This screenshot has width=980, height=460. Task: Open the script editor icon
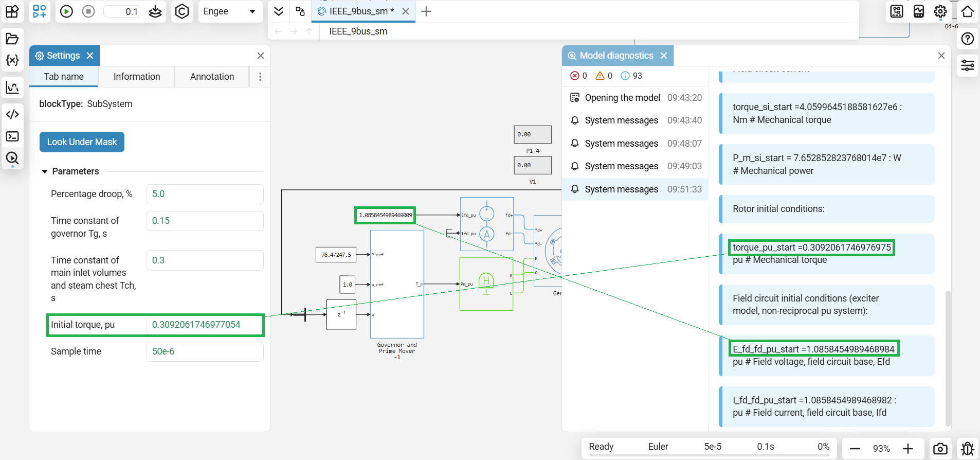(x=12, y=114)
